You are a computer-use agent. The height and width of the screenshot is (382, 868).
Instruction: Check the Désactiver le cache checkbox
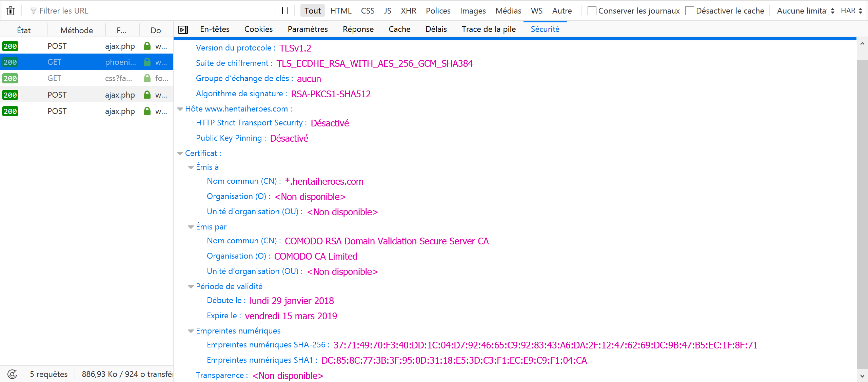689,11
